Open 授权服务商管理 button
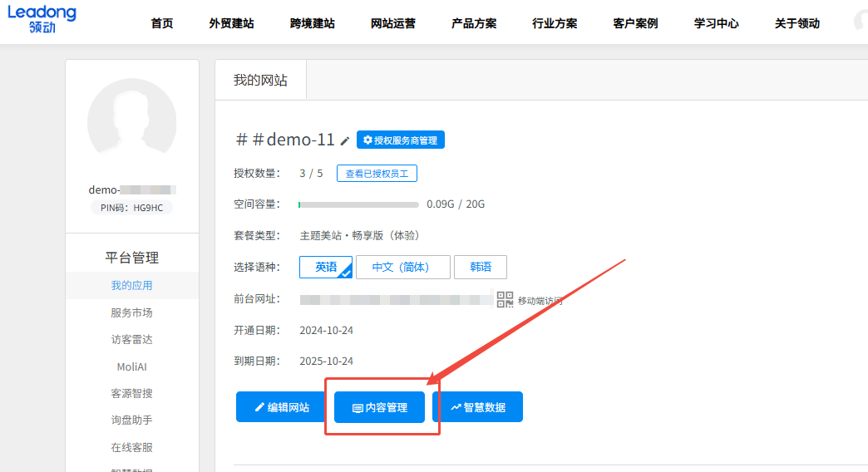 [400, 140]
